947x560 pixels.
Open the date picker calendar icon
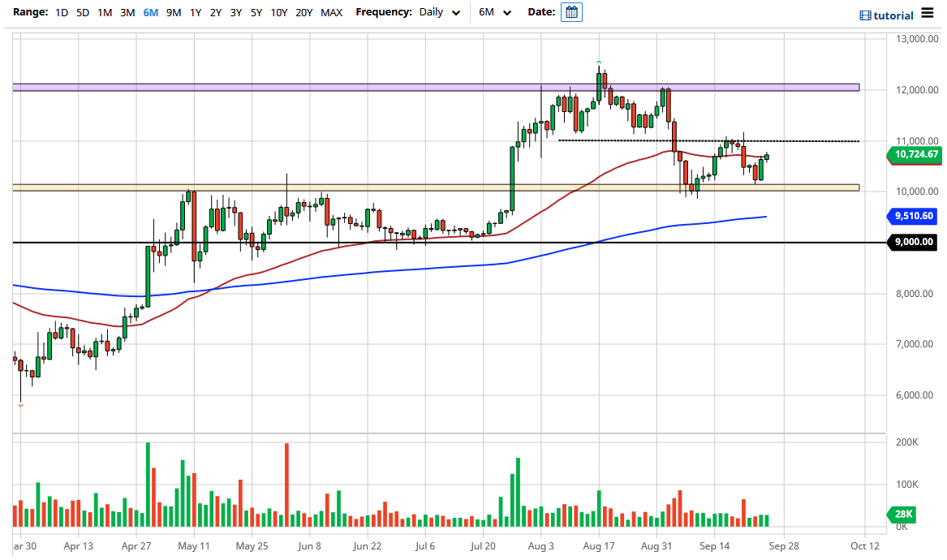(x=571, y=12)
